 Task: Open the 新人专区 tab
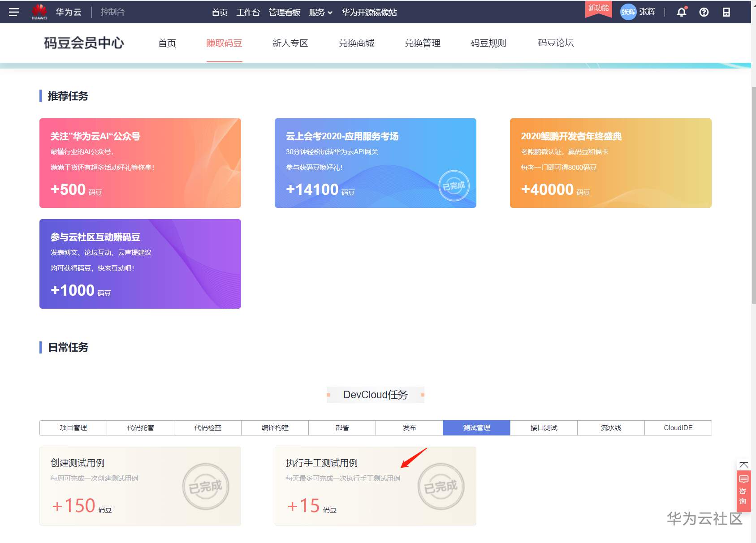click(x=290, y=43)
